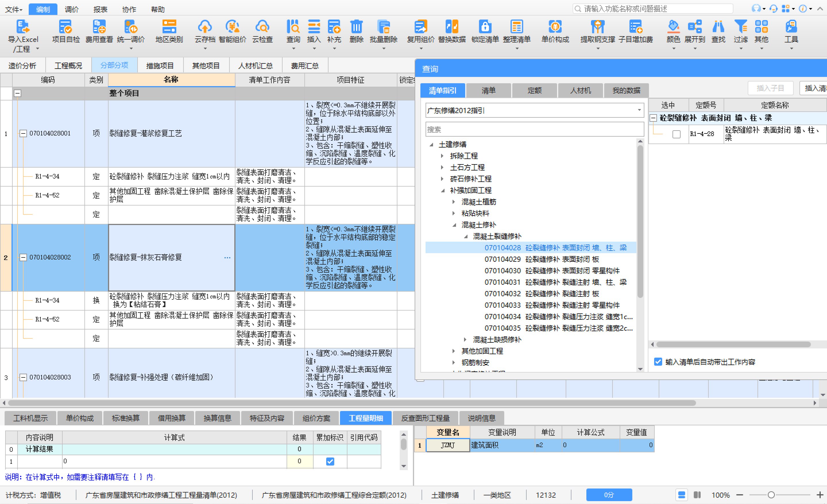Click the 过滤 filter funnel icon
Viewport: 827px width, 504px height.
[741, 26]
